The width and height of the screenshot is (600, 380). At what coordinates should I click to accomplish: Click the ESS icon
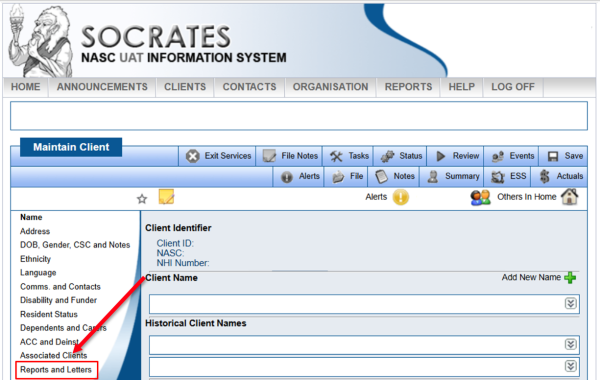tap(498, 177)
